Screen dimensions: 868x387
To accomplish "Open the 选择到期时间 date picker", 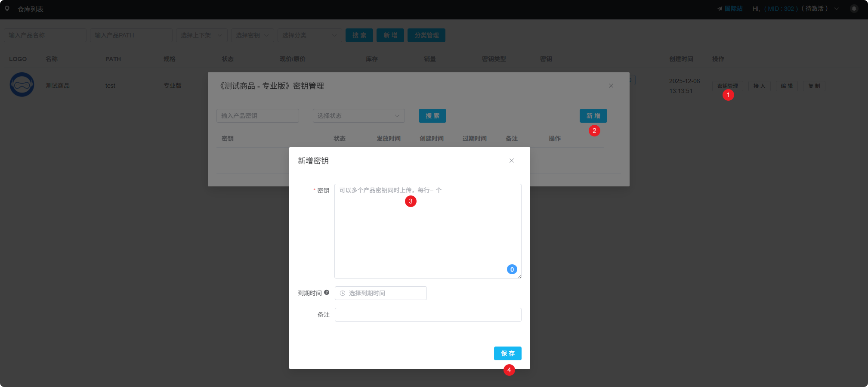I will click(x=380, y=293).
